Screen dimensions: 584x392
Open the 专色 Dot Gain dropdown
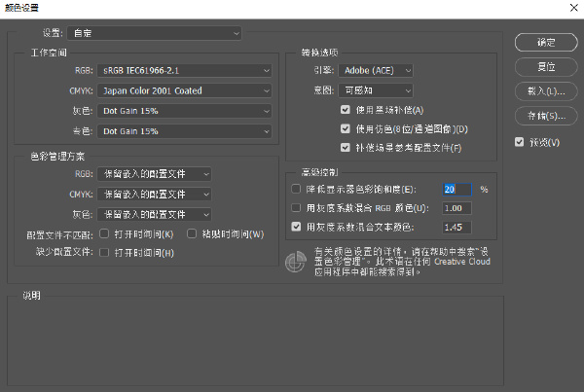(x=185, y=130)
